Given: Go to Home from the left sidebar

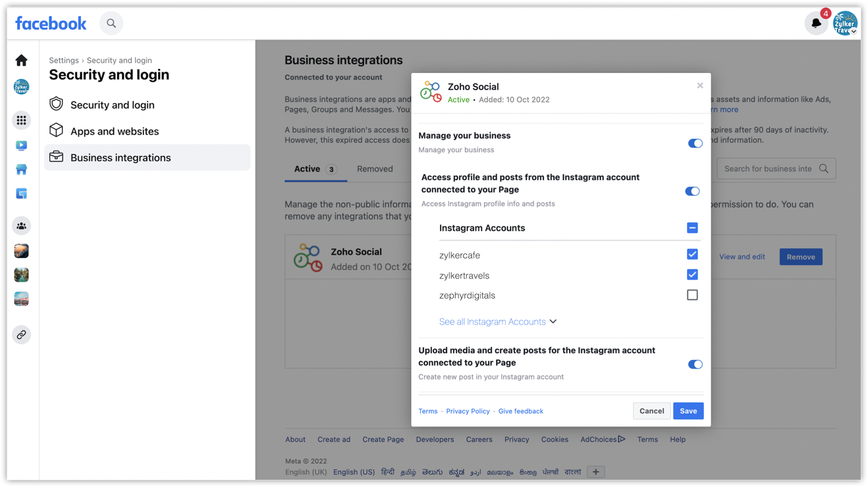Looking at the screenshot, I should 22,61.
